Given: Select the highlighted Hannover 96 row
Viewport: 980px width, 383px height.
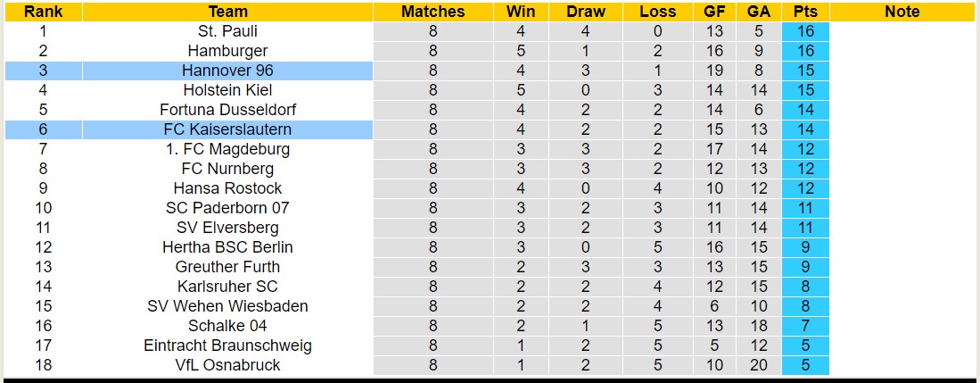Looking at the screenshot, I should coord(227,71).
